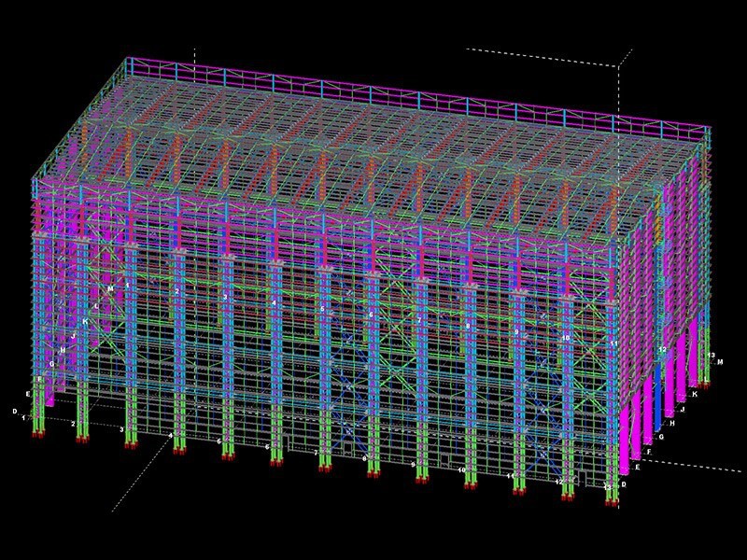Select base grid label 10 at the column footing
747x560 pixels.
pos(461,470)
